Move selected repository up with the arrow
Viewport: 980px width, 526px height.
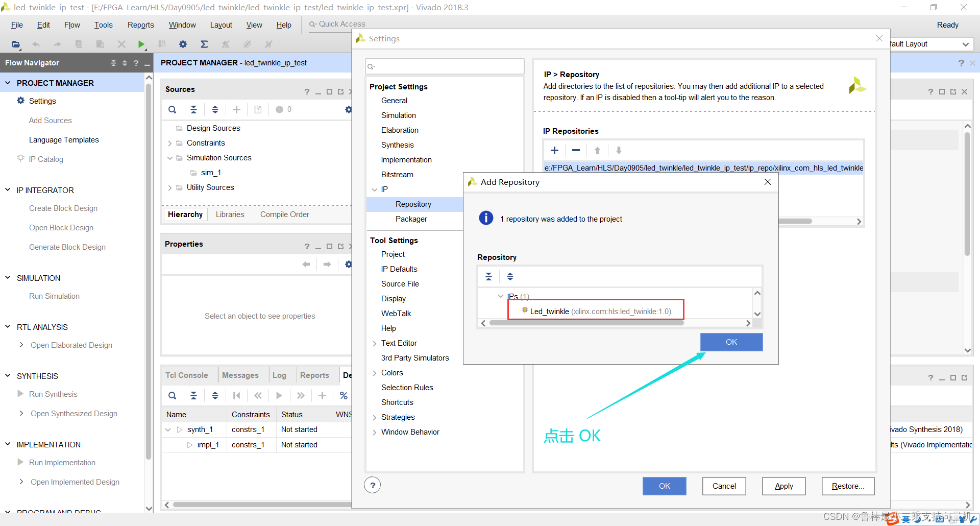(597, 150)
